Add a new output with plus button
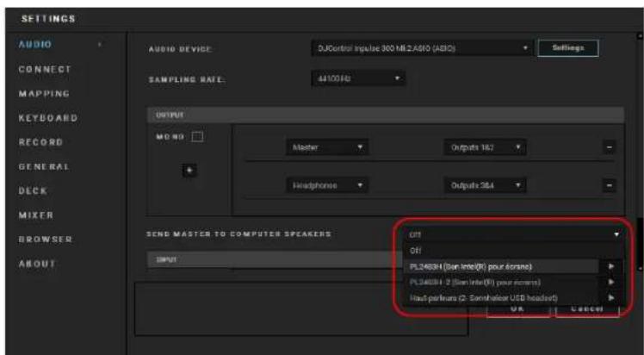644x355 pixels. (189, 171)
